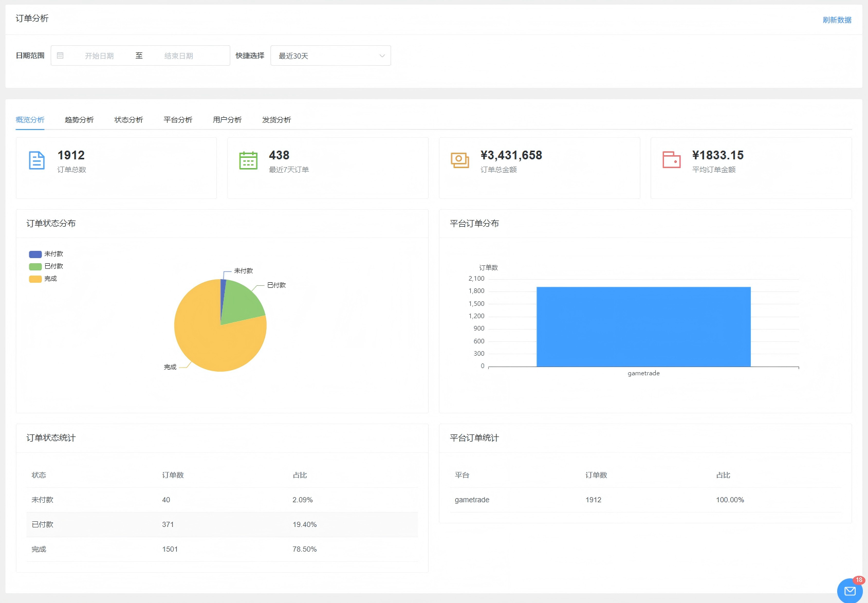Click the red wallet icon for average amount
868x603 pixels.
(x=671, y=160)
